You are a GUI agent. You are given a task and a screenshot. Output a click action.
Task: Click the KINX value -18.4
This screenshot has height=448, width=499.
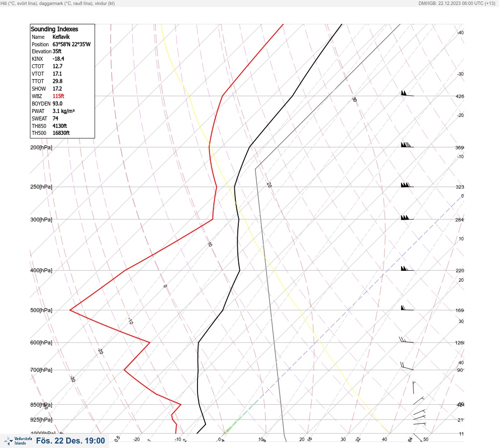[58, 59]
